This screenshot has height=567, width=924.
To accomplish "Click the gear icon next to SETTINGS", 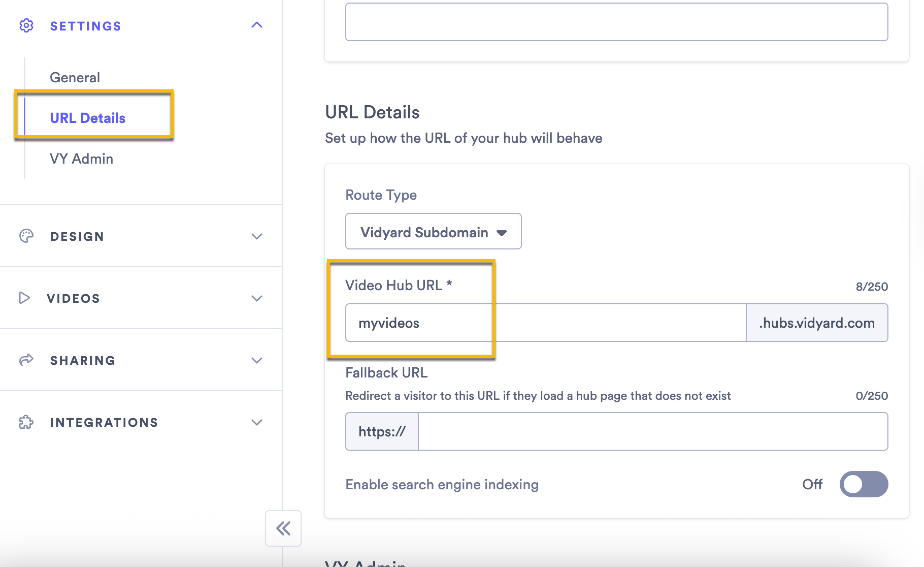I will point(26,26).
